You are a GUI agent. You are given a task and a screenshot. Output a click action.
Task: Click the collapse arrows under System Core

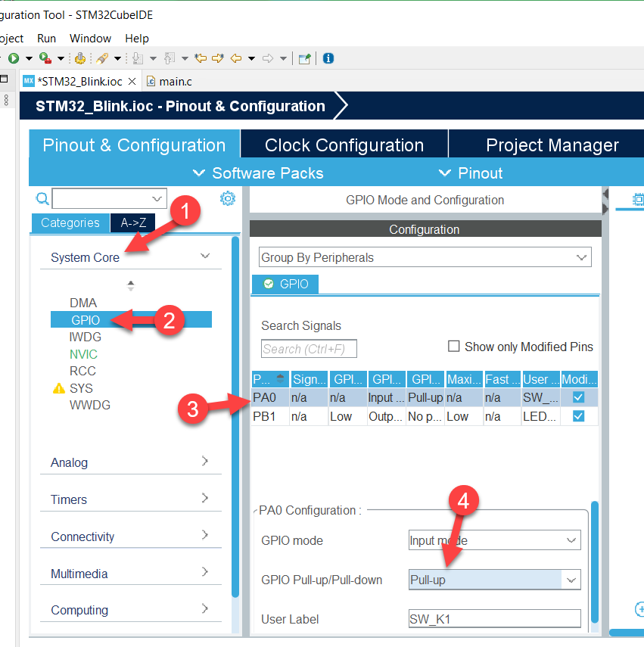click(x=131, y=285)
